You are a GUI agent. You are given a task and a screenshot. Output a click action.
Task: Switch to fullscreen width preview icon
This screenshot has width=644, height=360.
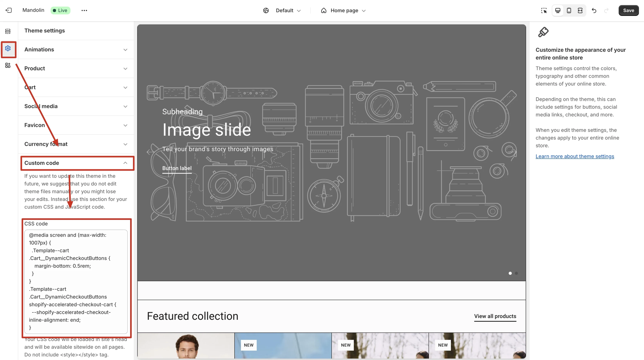click(x=580, y=10)
